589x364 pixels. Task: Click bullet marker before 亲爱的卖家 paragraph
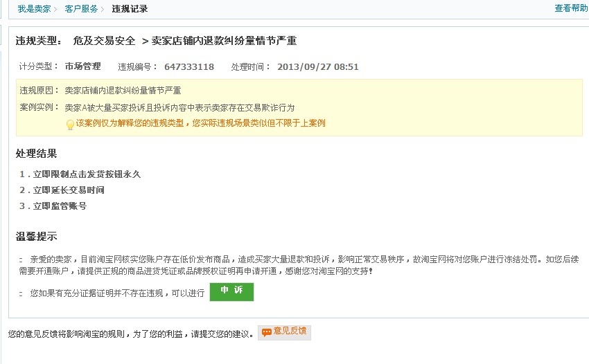(21, 259)
